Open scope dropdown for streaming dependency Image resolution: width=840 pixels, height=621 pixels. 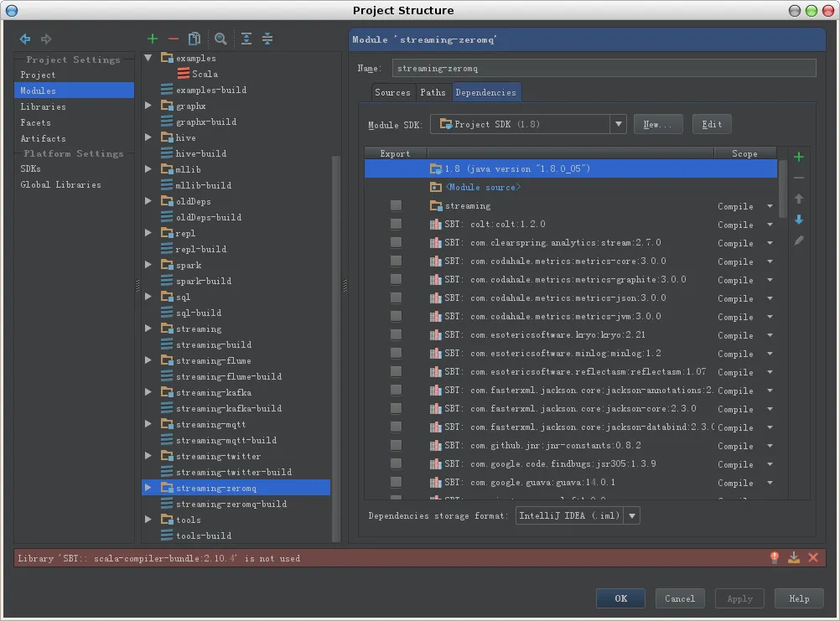click(x=770, y=206)
